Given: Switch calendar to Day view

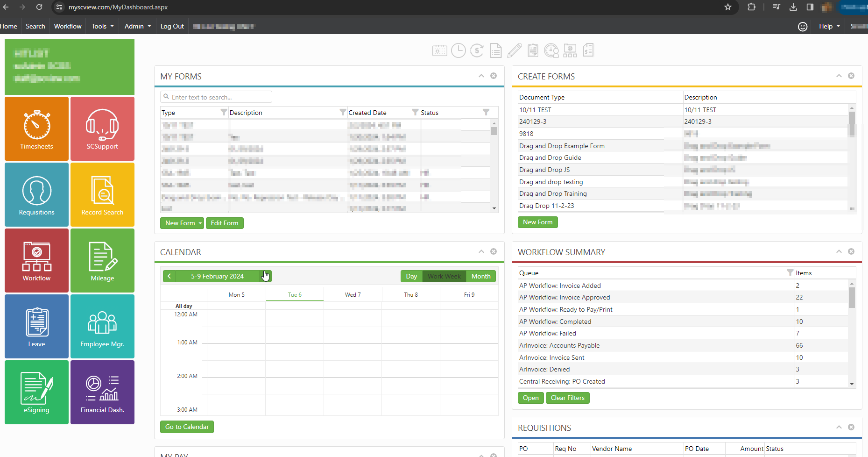Looking at the screenshot, I should pyautogui.click(x=411, y=276).
